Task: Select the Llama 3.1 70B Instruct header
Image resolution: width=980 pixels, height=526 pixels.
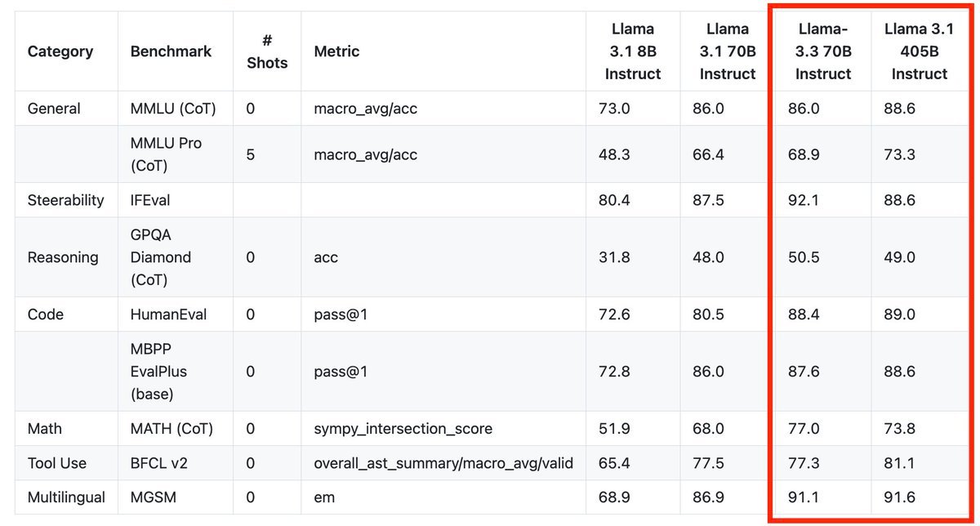Action: (x=728, y=51)
